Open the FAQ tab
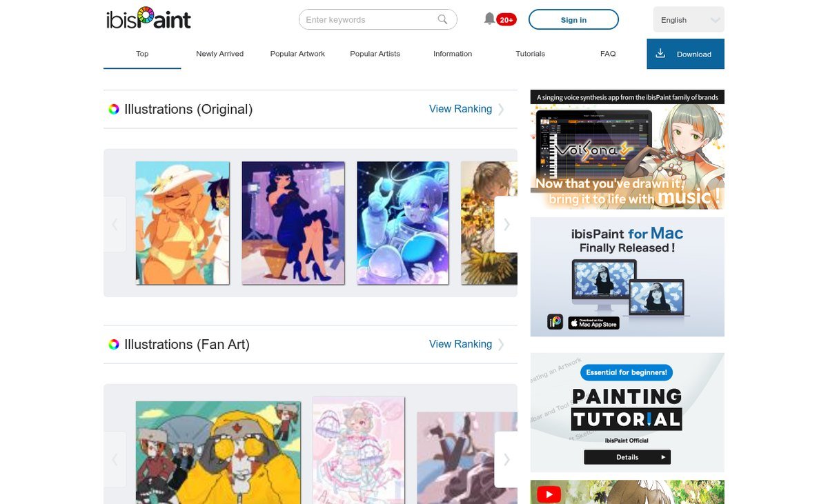This screenshot has height=504, width=828. (x=608, y=54)
